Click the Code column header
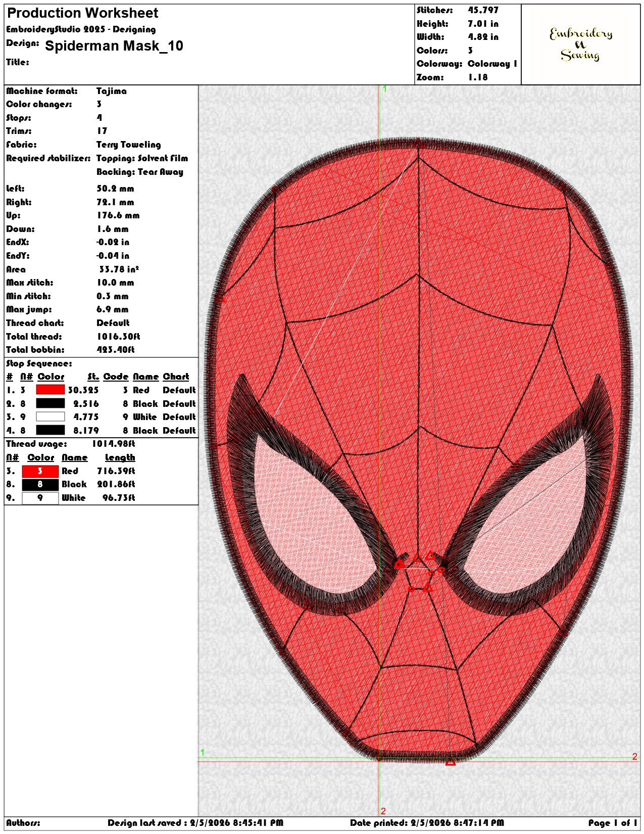This screenshot has height=834, width=644. [116, 377]
